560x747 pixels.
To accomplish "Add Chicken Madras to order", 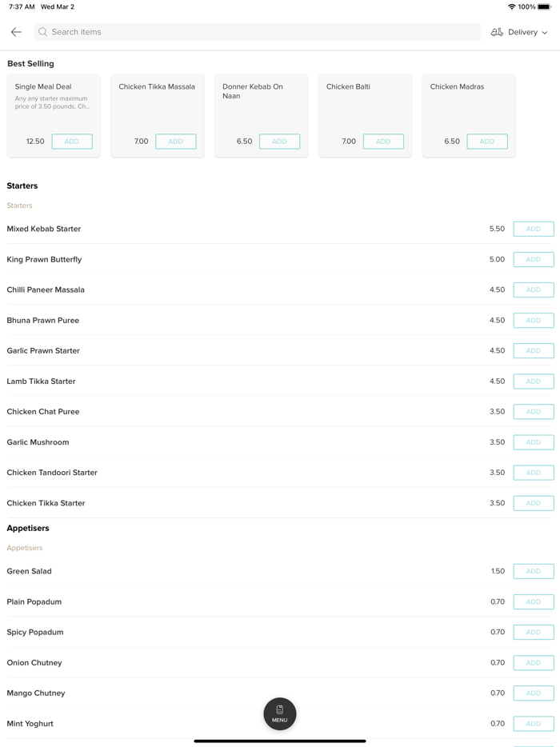I will [x=487, y=142].
